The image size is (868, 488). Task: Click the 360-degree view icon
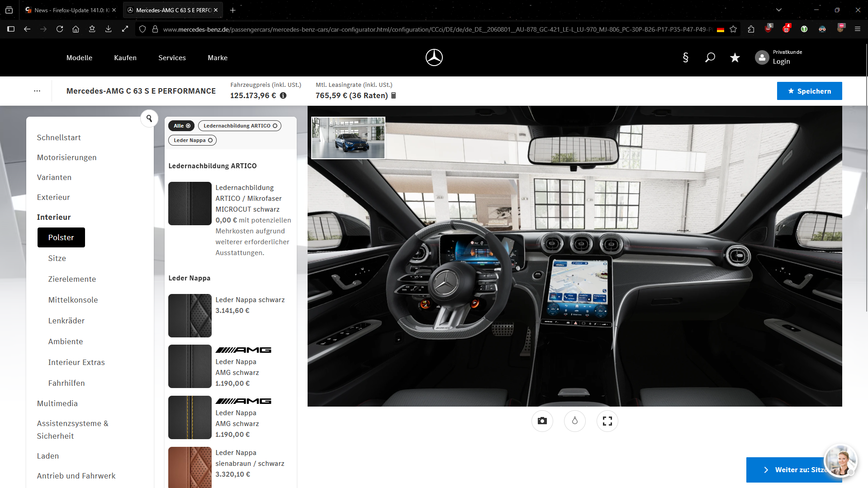click(x=574, y=421)
